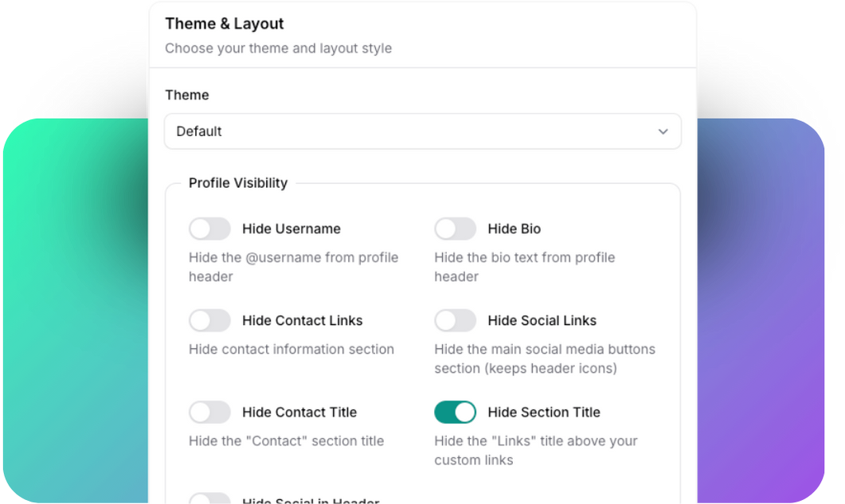This screenshot has height=504, width=845.
Task: Click the "Hide Contact Title" label
Action: [x=299, y=412]
